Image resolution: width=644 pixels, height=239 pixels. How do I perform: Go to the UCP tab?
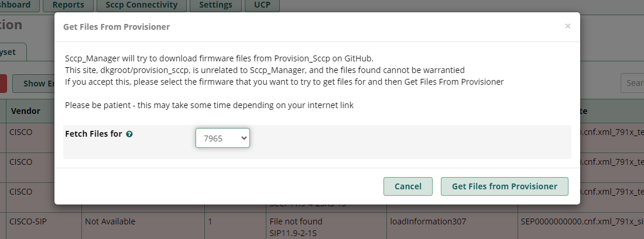[262, 5]
